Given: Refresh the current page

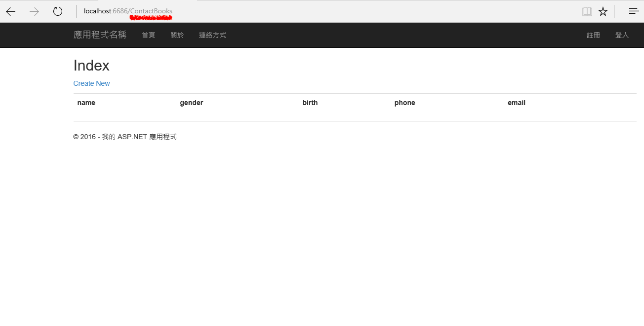Looking at the screenshot, I should point(58,11).
